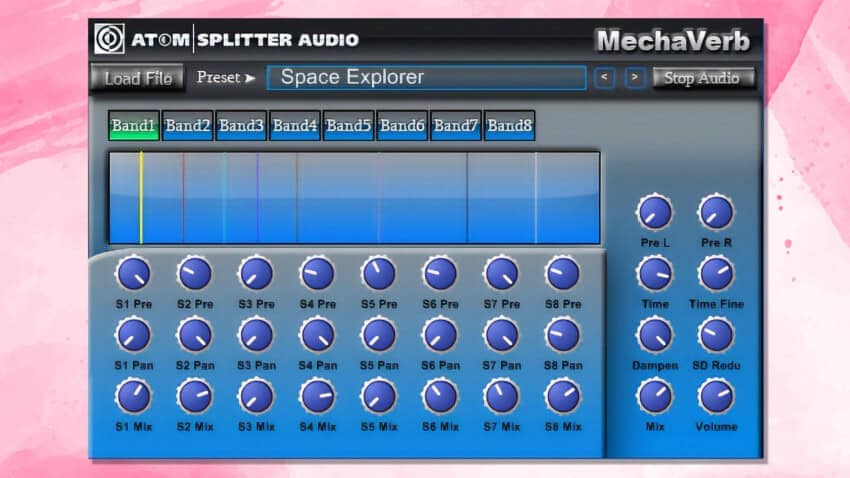
Task: Click the S5 Mix knob
Action: pos(378,396)
